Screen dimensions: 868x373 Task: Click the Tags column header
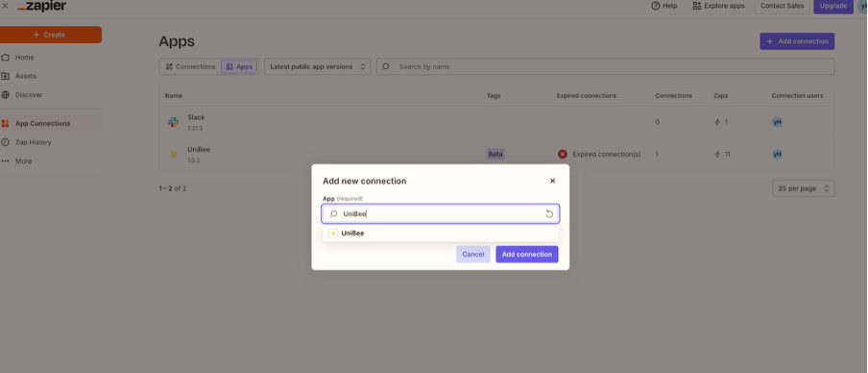pyautogui.click(x=494, y=96)
